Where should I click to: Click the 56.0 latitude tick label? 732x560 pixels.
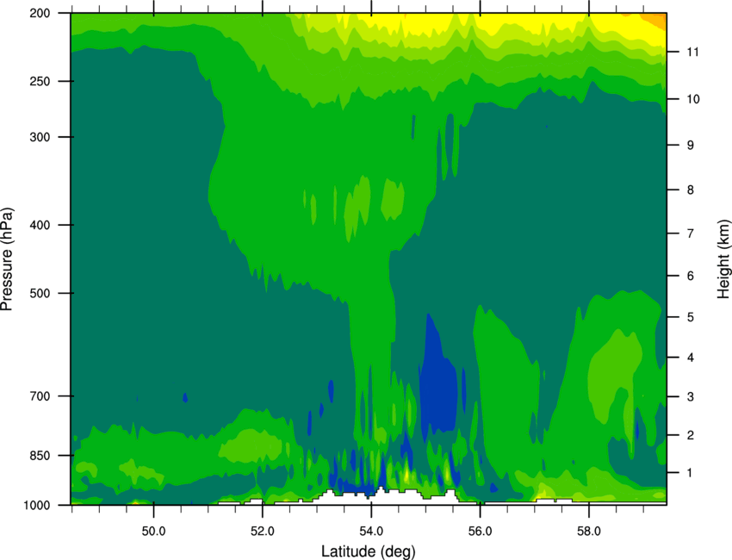(480, 532)
